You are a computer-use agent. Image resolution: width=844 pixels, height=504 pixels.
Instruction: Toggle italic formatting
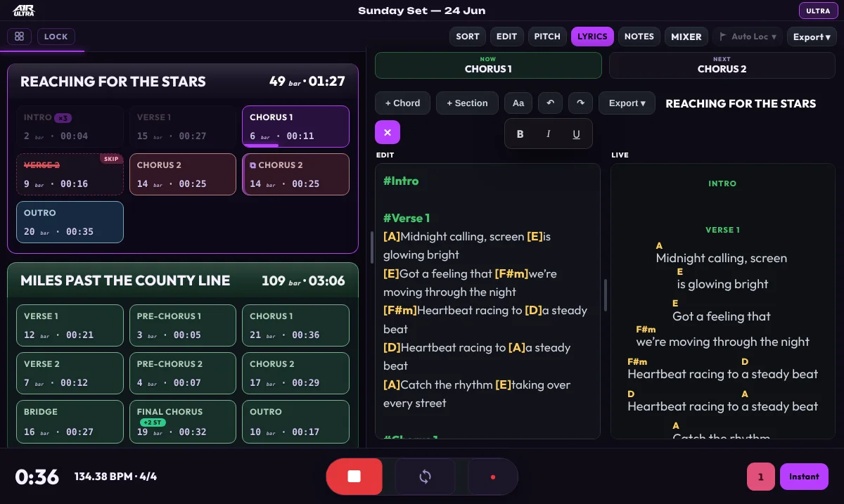click(x=548, y=134)
